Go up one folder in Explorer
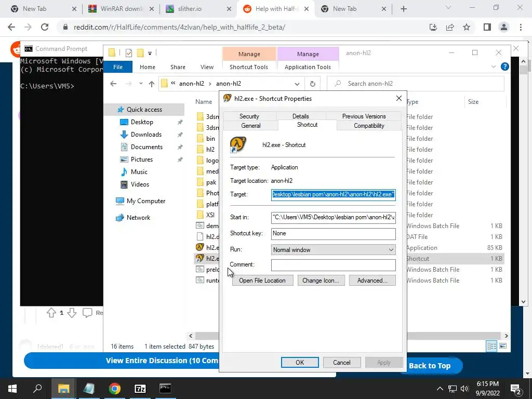The image size is (532, 399). tap(151, 84)
